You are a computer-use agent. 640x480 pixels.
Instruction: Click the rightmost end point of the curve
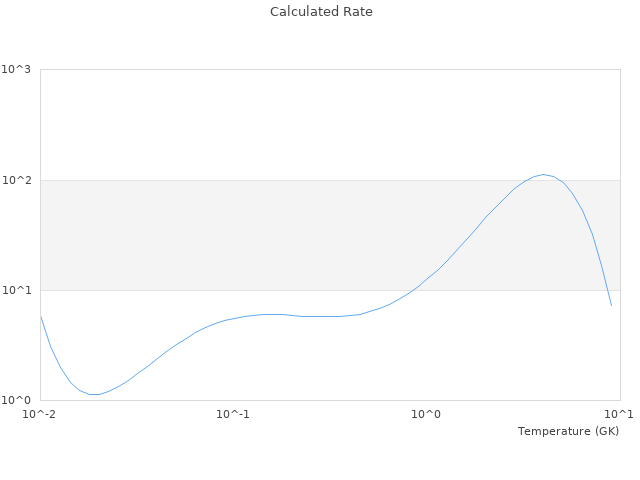611,305
